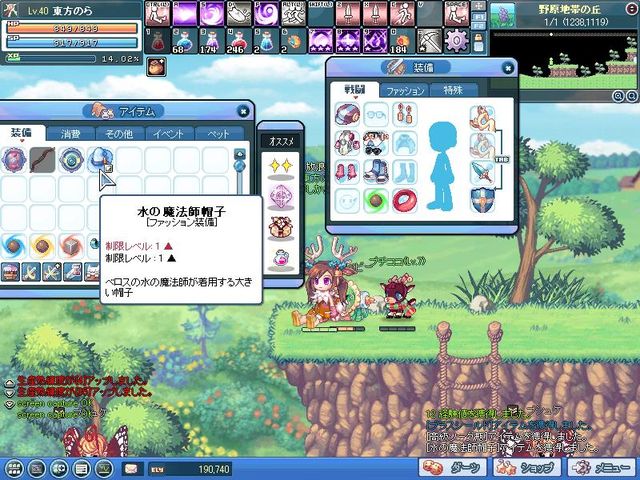
Task: Activate the boot kick skill in slot D
Action: [239, 13]
